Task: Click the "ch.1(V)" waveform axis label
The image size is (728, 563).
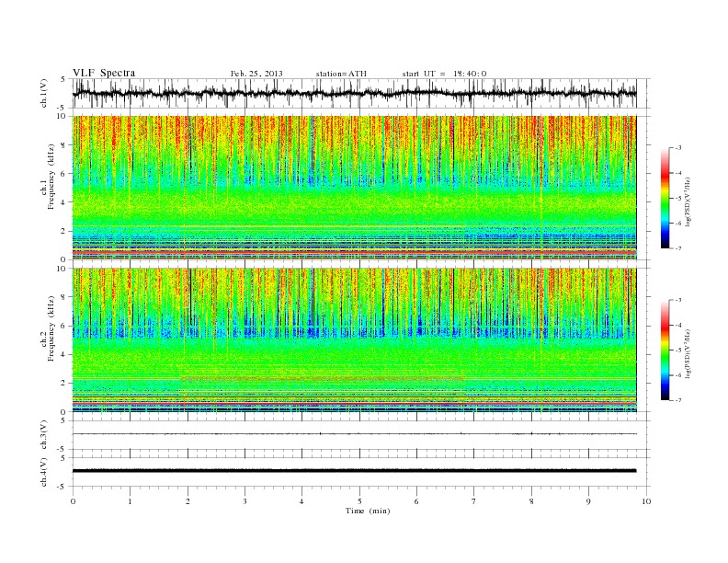Action: click(x=44, y=93)
